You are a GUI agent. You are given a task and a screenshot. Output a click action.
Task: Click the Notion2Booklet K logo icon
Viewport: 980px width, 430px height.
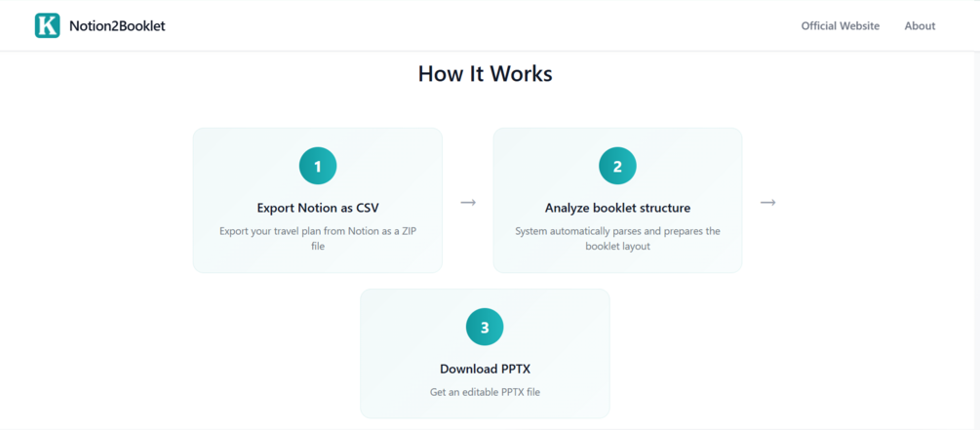(x=47, y=25)
